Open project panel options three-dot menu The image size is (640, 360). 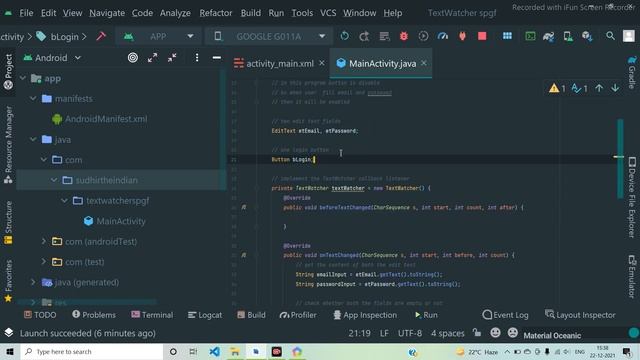pos(197,58)
